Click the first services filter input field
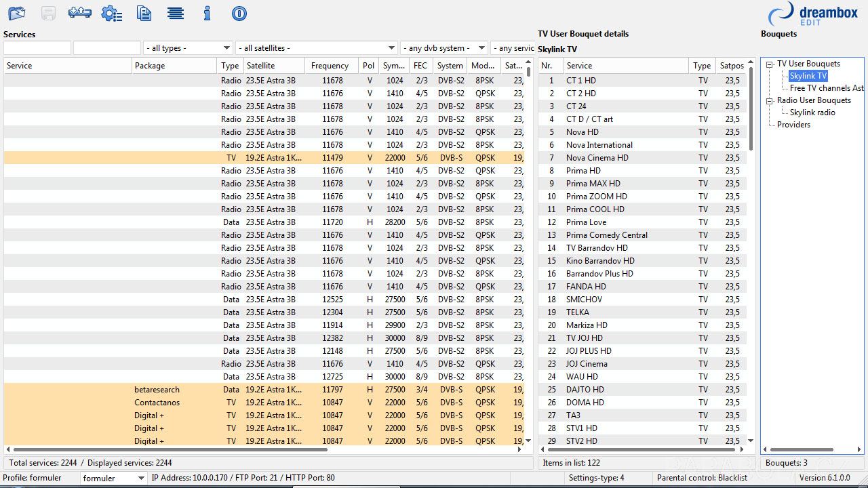 coord(37,48)
